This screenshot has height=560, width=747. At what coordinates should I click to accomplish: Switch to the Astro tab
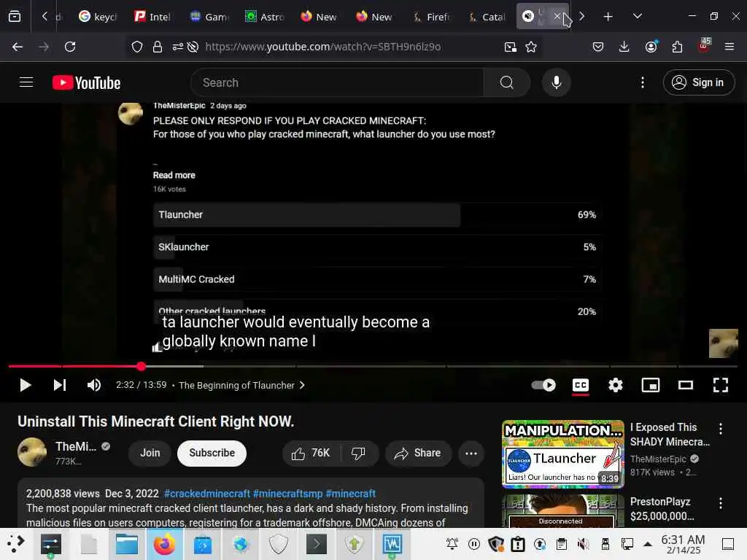click(264, 17)
